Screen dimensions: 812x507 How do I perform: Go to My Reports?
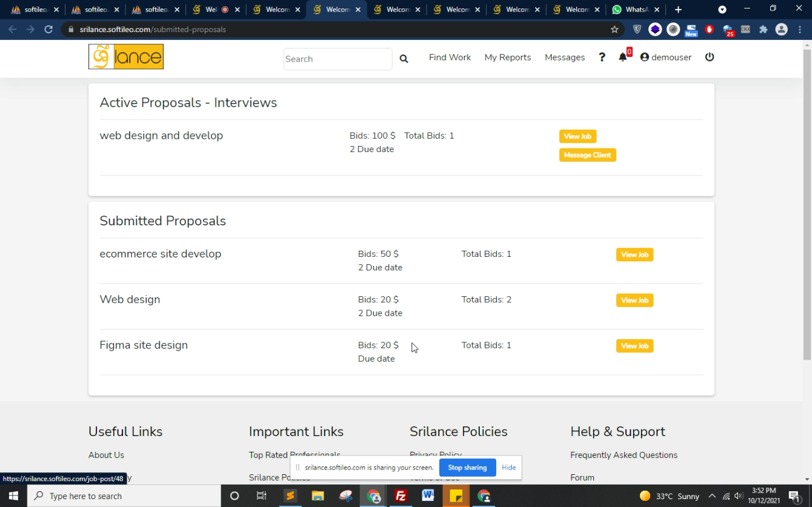coord(507,57)
